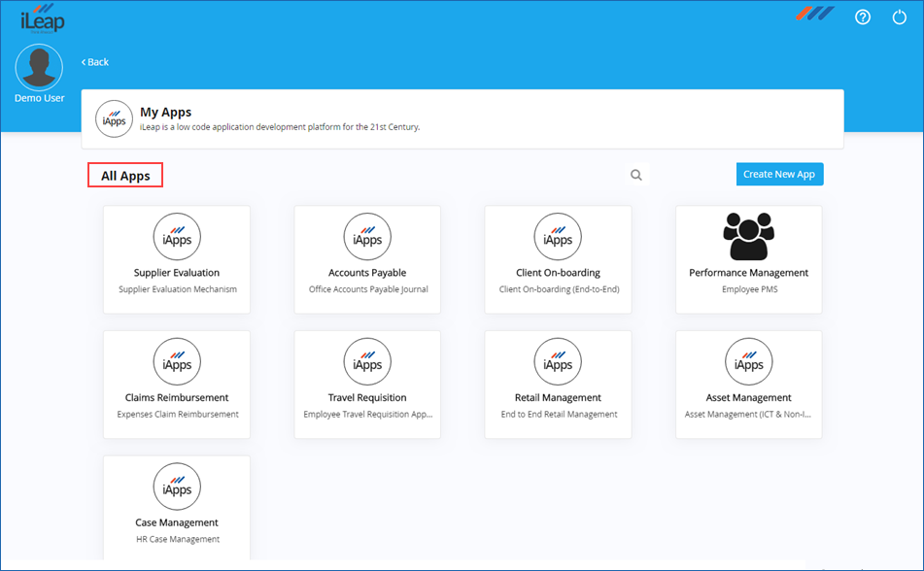This screenshot has width=924, height=571.
Task: Click the power logout icon
Action: click(x=900, y=17)
